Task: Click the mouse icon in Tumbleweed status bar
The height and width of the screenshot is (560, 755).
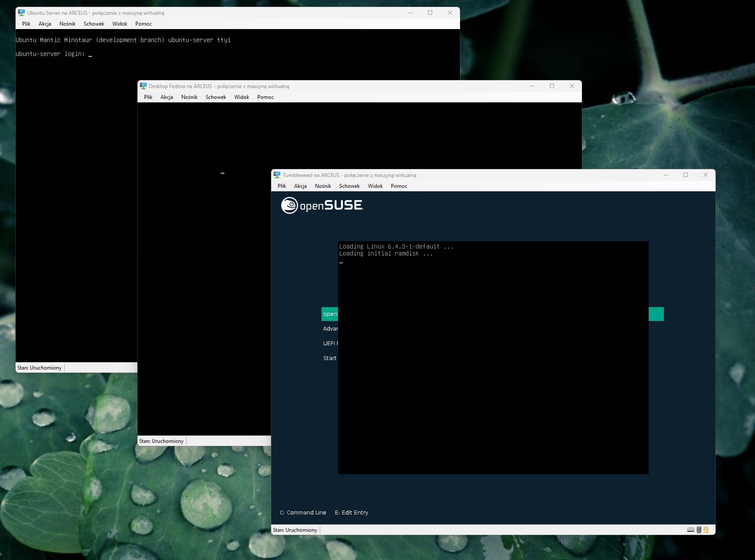Action: pyautogui.click(x=698, y=529)
